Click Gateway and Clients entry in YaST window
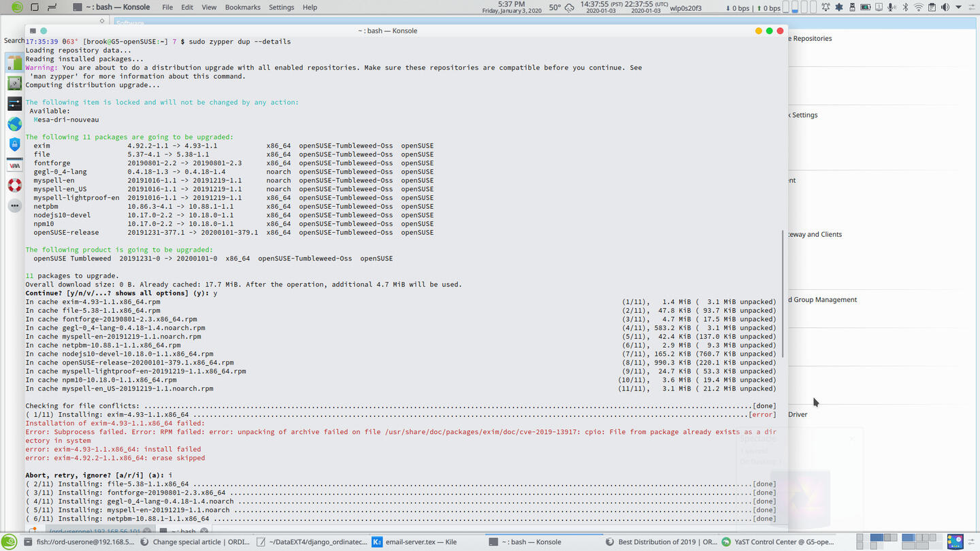Viewport: 980px width, 551px height. [815, 235]
